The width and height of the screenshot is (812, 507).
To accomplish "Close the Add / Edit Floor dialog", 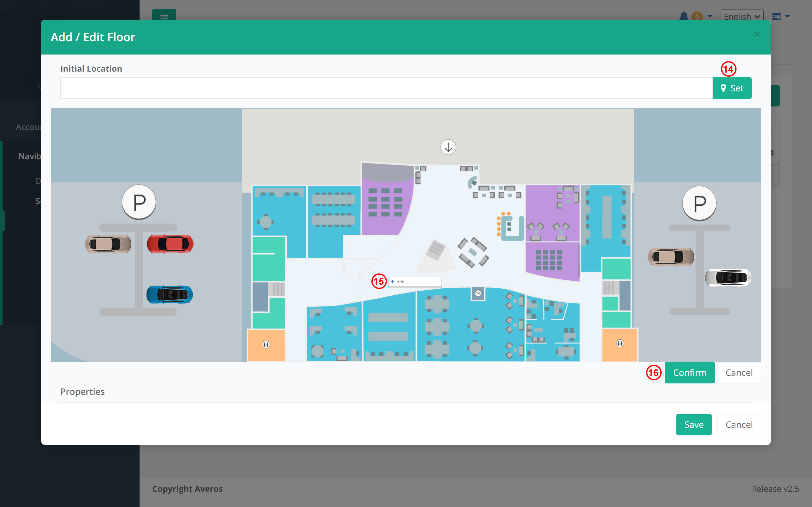I will tap(757, 35).
